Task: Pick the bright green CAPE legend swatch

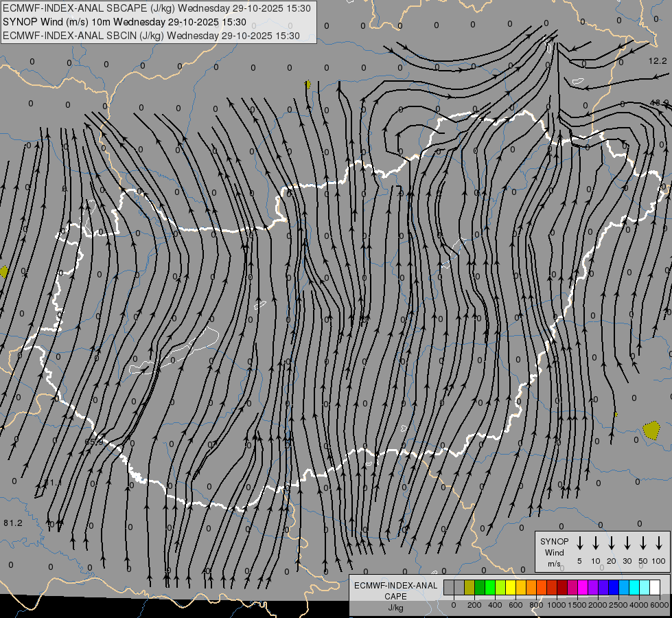Action: click(490, 587)
